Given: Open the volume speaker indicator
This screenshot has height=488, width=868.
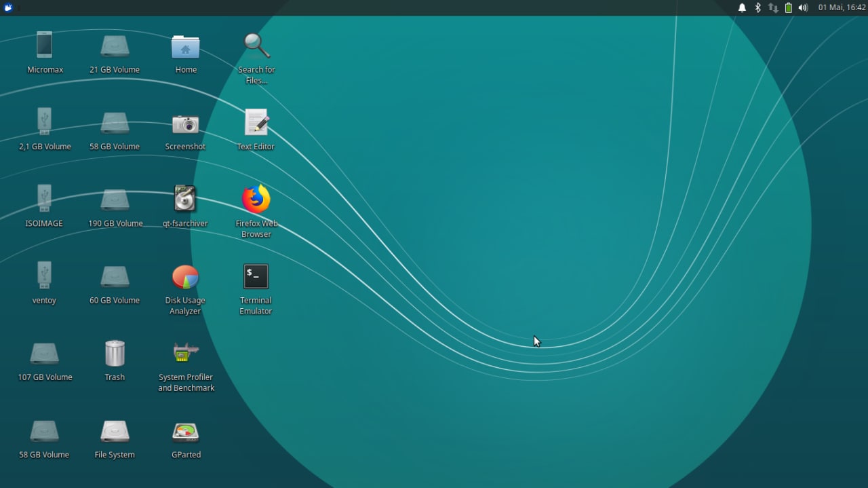Looking at the screenshot, I should click(x=803, y=7).
